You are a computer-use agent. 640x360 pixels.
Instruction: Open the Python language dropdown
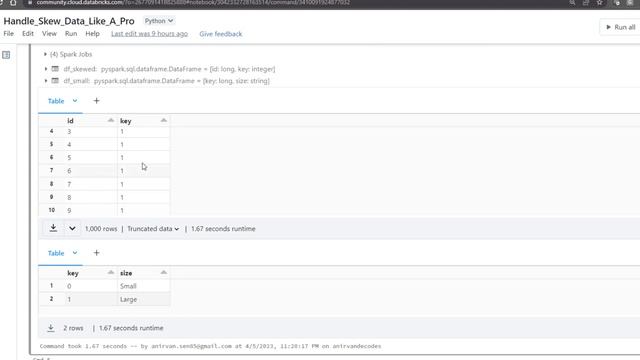click(159, 21)
